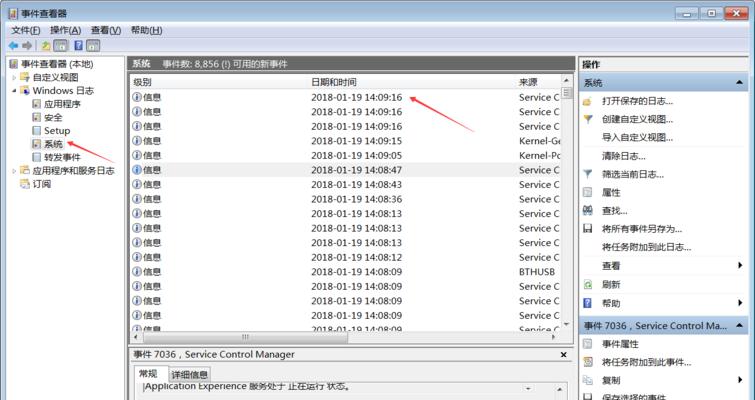
Task: Open 操作(A) menu
Action: pyautogui.click(x=65, y=30)
